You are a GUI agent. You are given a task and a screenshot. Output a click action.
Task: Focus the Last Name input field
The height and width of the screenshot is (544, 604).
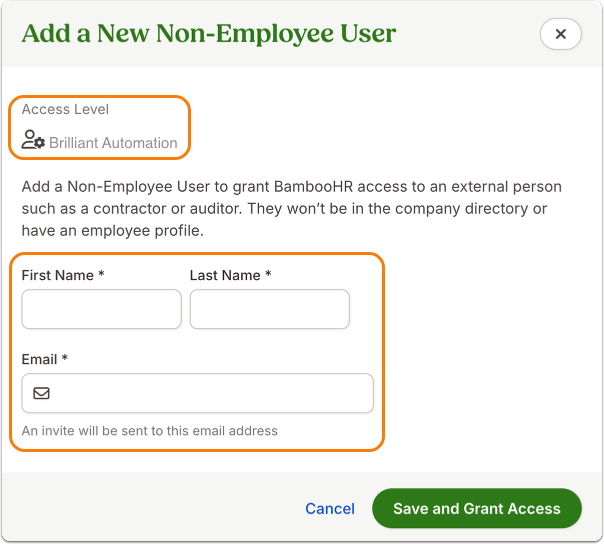(x=269, y=310)
